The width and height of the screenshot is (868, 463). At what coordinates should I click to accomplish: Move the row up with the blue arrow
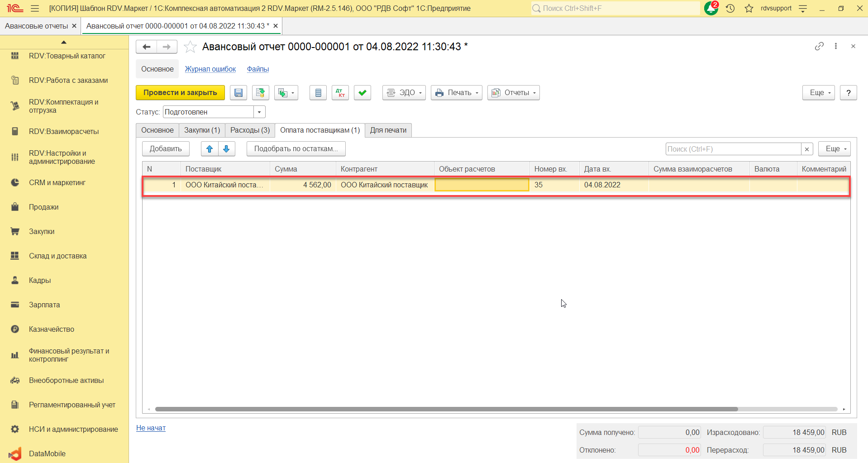coord(210,149)
